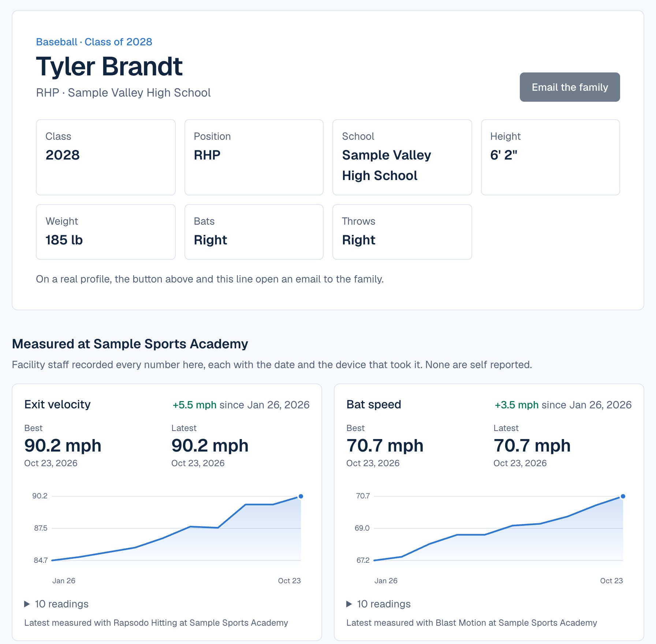This screenshot has width=656, height=644.
Task: Click the "Email the family" button
Action: (570, 87)
